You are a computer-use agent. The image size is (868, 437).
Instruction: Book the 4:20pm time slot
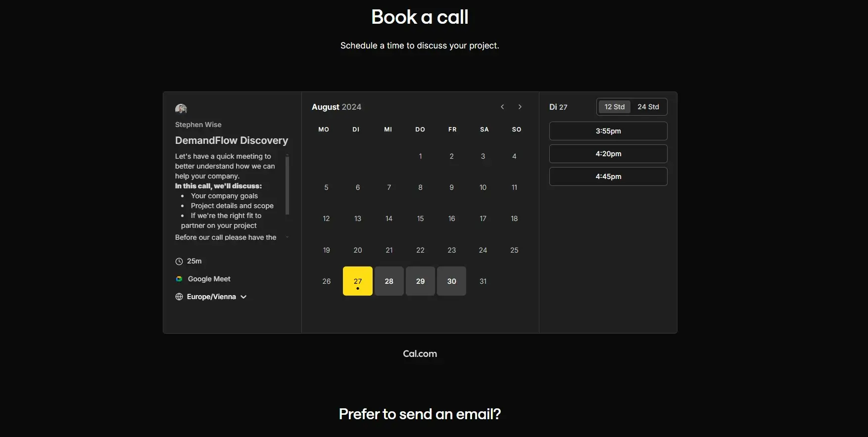click(608, 154)
